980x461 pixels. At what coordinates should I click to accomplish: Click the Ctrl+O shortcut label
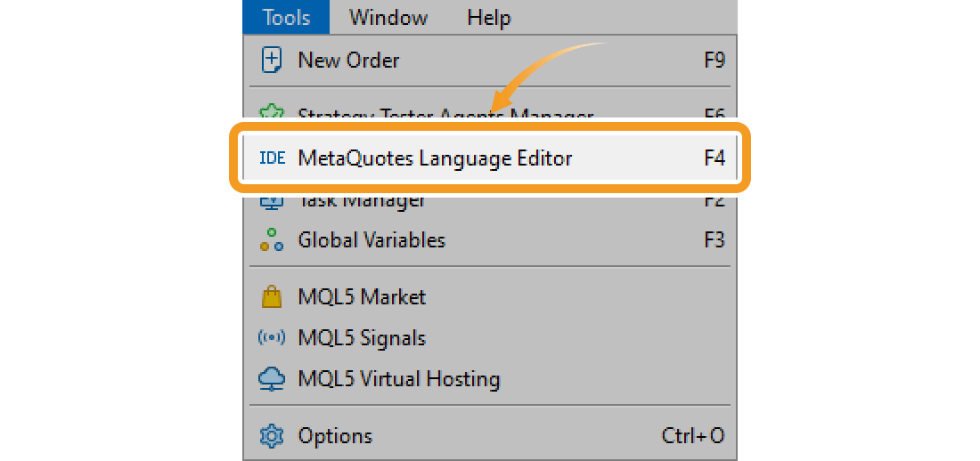tap(693, 435)
